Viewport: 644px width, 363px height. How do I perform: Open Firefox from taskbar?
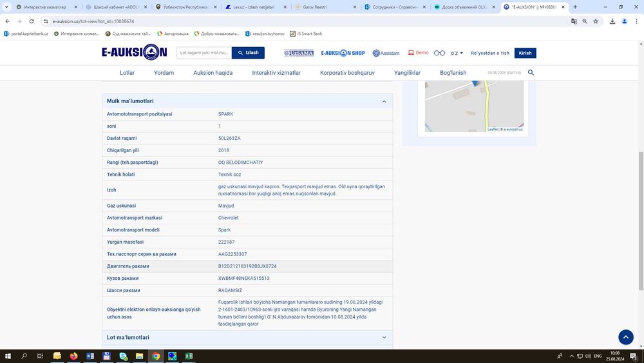coord(73,356)
